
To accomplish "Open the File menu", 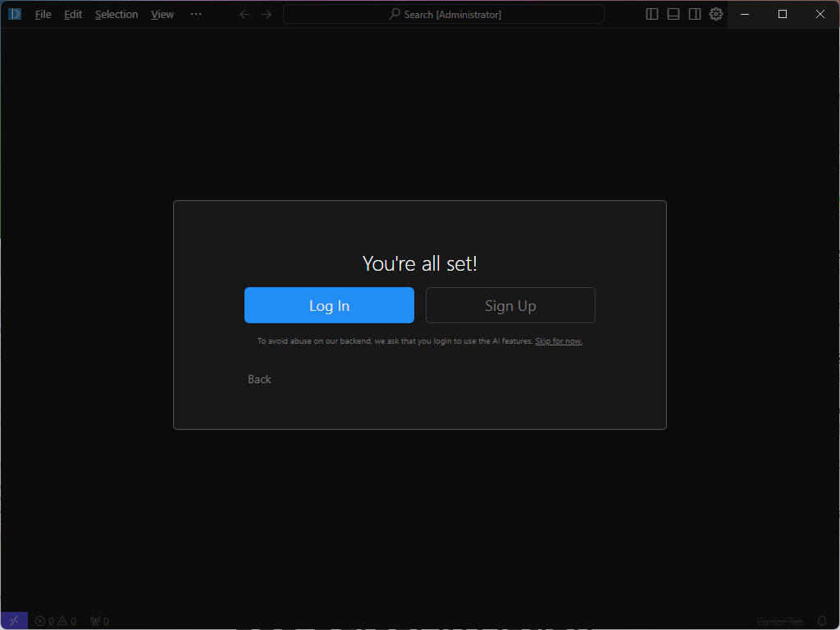I will pyautogui.click(x=43, y=15).
